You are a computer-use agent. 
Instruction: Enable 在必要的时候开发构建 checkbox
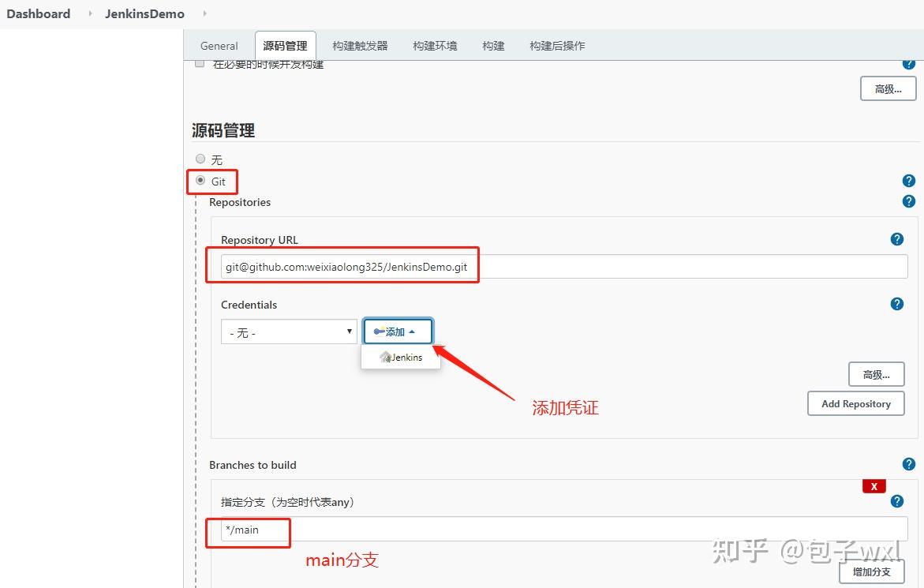[x=200, y=63]
